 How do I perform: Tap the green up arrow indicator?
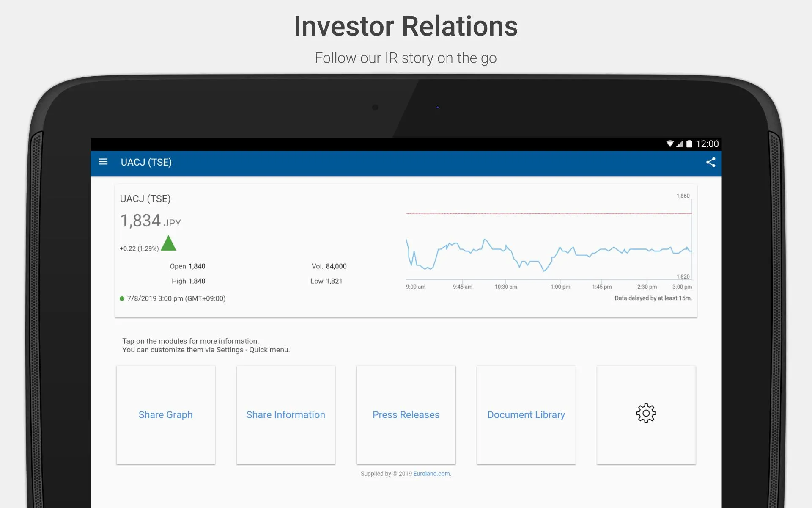(x=170, y=244)
